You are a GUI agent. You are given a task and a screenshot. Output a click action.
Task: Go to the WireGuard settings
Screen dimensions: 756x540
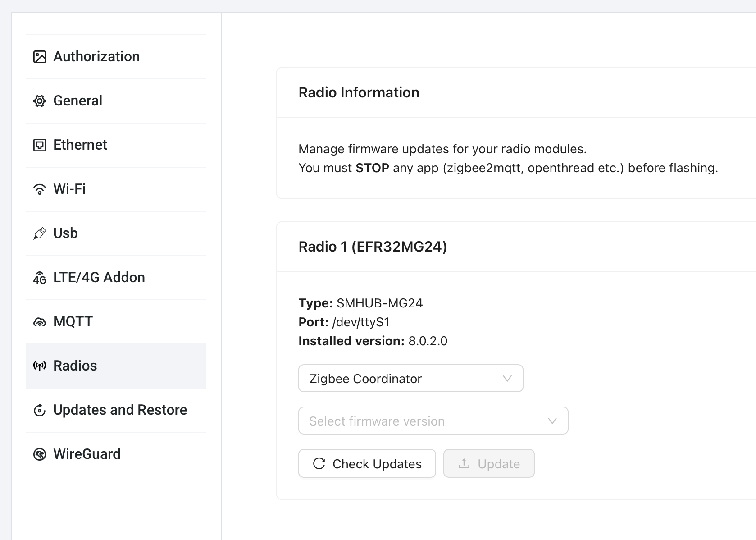[x=116, y=454]
